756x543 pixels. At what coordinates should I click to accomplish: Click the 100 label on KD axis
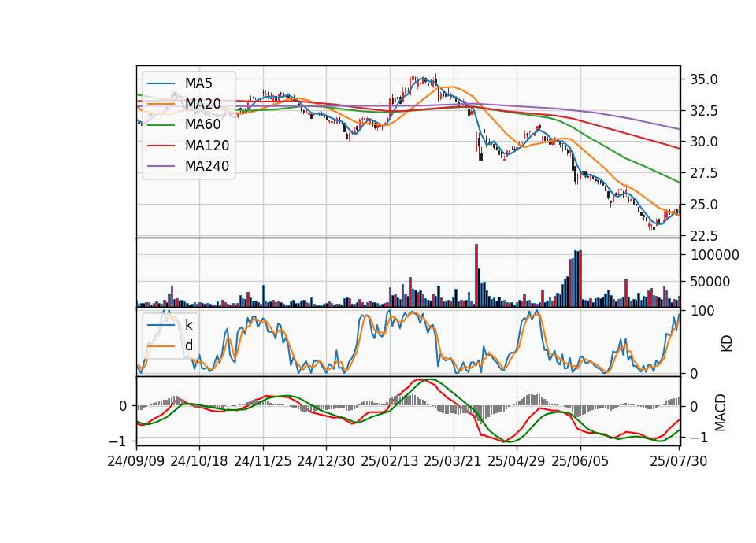point(702,311)
